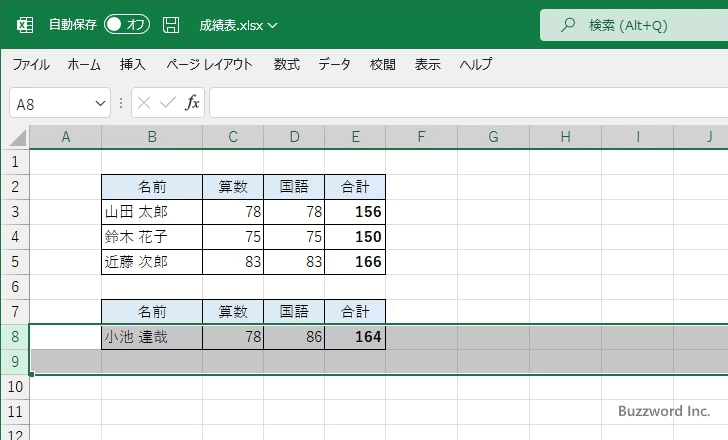This screenshot has height=440, width=728.
Task: Select column E header
Action: coord(355,137)
